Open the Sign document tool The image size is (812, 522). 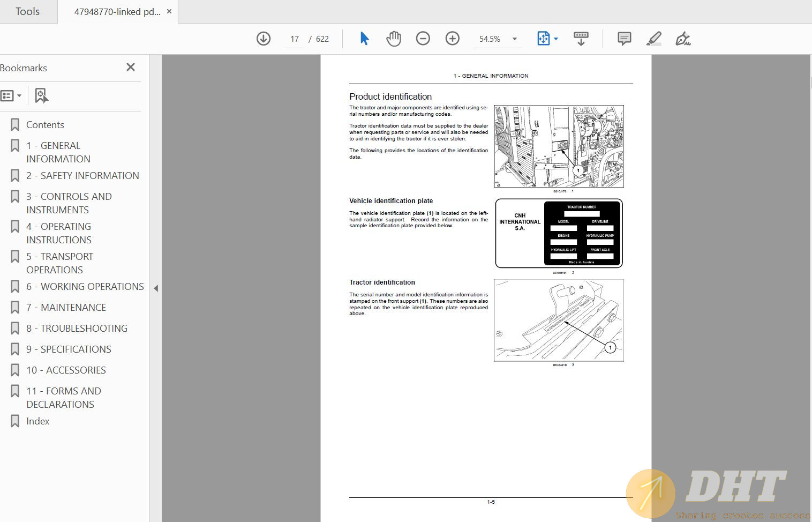pos(683,39)
